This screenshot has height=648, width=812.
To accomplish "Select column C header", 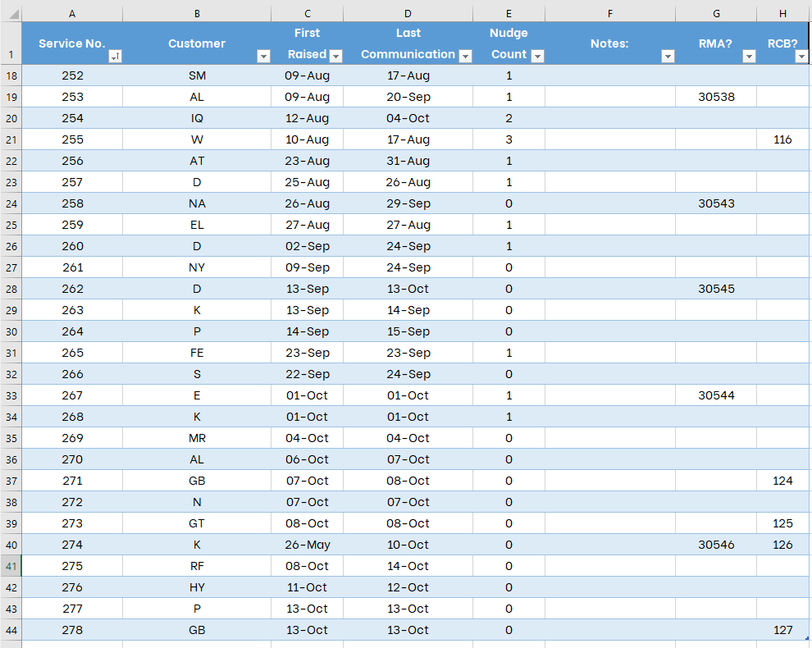I will pos(307,14).
